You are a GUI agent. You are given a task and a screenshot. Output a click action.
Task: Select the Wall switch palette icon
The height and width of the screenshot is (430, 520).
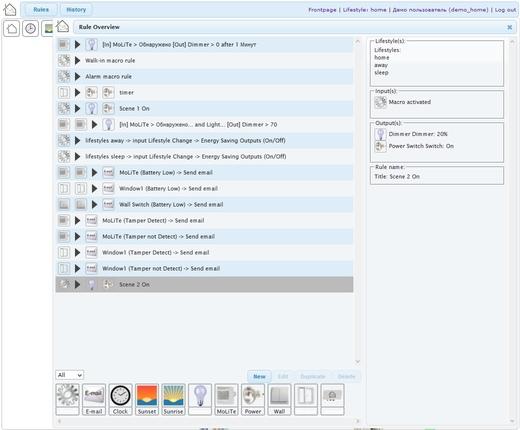(279, 395)
